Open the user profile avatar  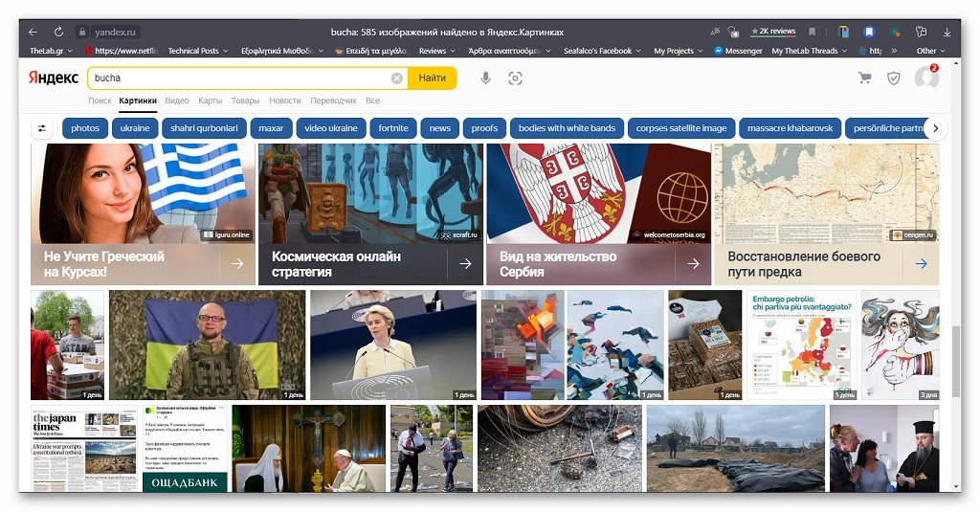(x=926, y=78)
